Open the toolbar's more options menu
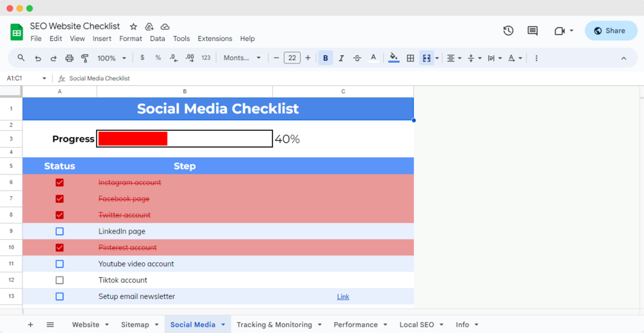Viewport: 644px width, 333px height. tap(536, 58)
